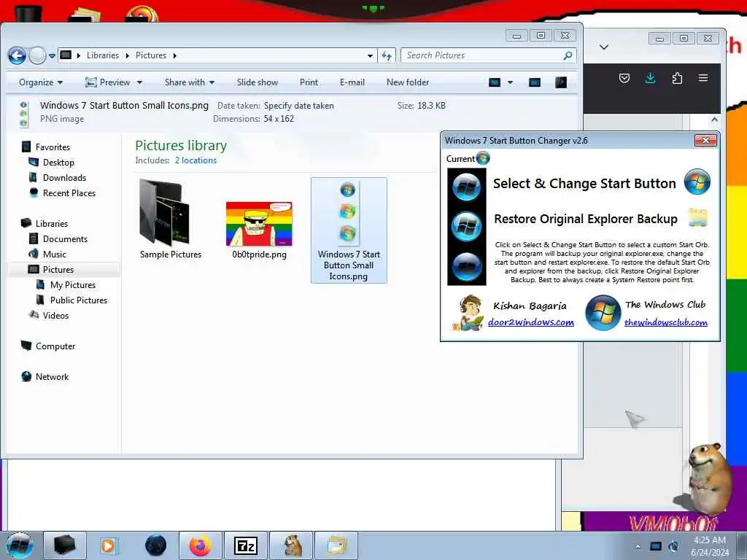This screenshot has width=747, height=560.
Task: Click the change view icon
Action: click(x=495, y=82)
